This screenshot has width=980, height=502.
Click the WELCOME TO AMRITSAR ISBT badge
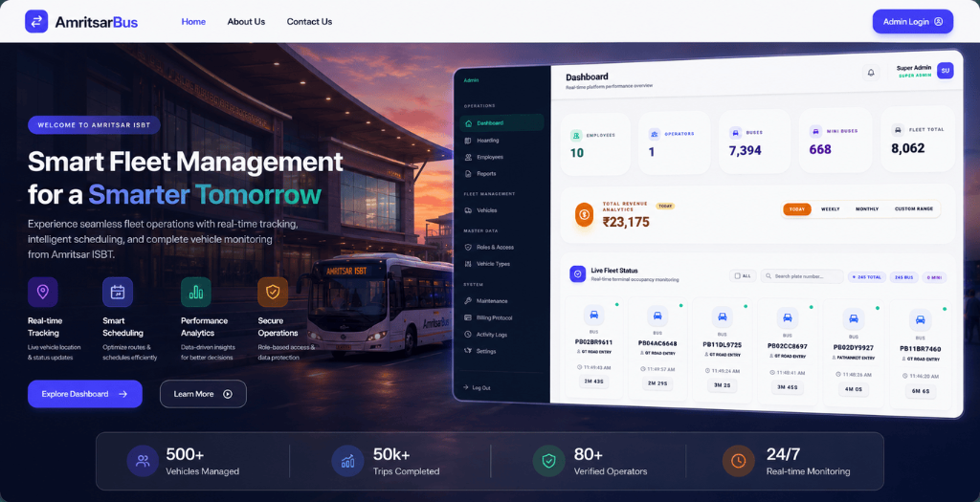94,125
